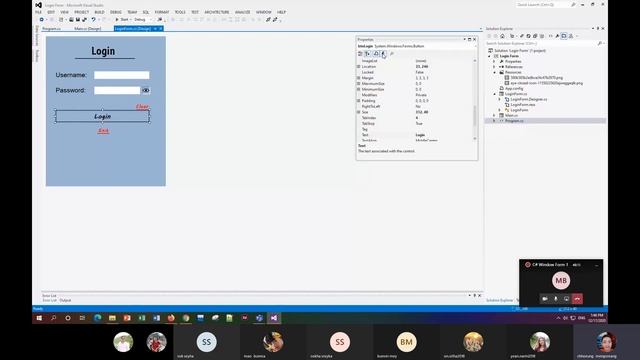
Task: Click the Undo toolbar icon
Action: pos(93,20)
